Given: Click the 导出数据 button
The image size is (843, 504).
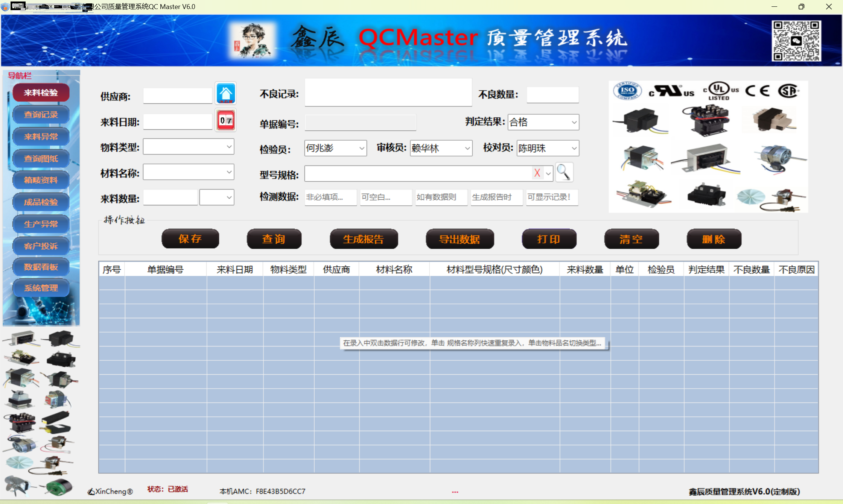Looking at the screenshot, I should [460, 239].
